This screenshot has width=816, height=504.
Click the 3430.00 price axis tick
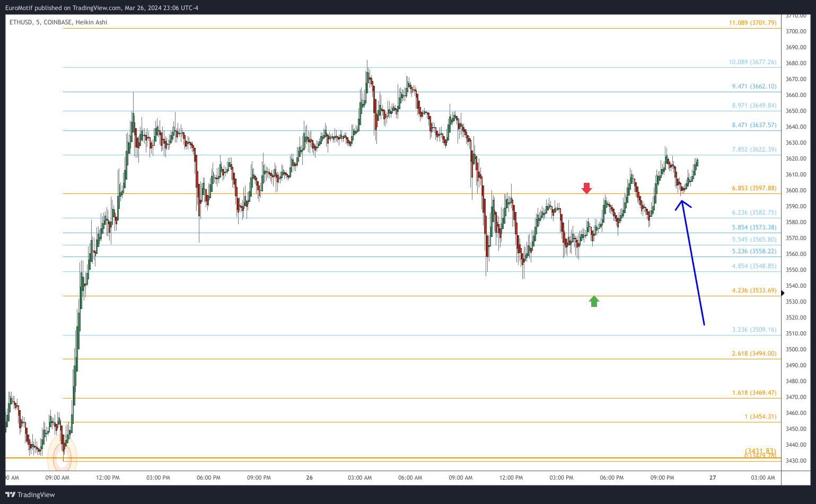click(x=796, y=461)
